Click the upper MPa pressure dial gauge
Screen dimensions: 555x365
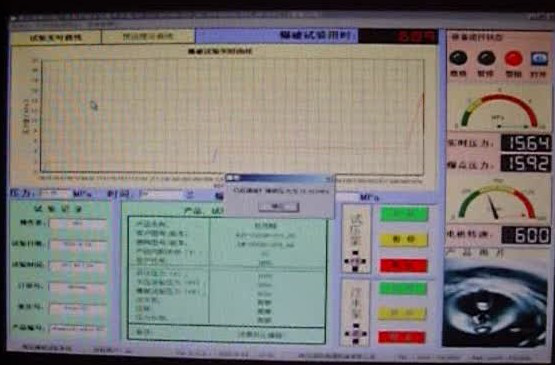(x=499, y=110)
